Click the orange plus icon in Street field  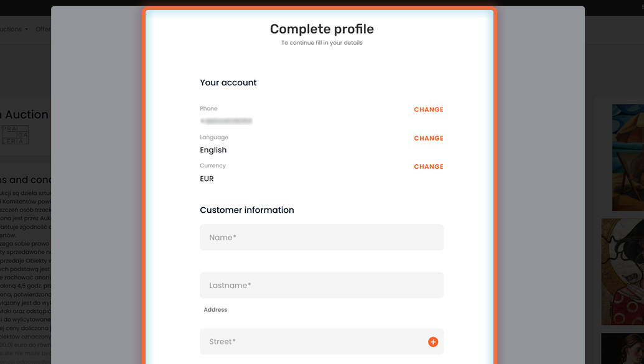pos(433,342)
